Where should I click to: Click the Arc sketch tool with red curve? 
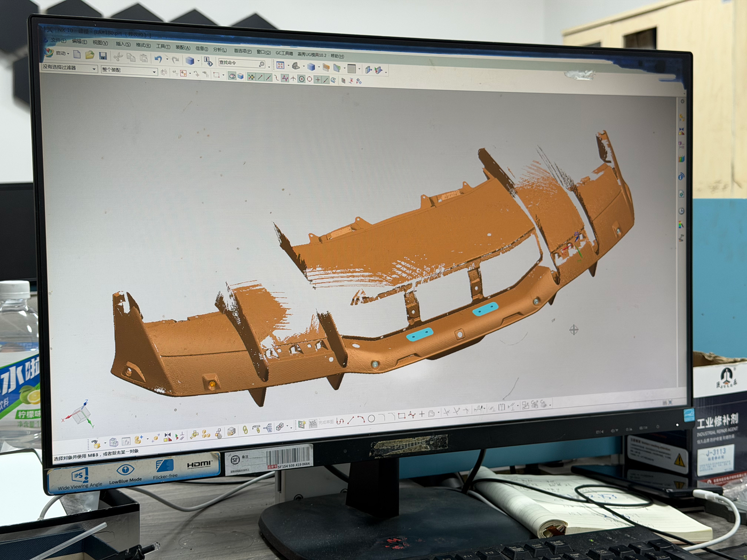point(361,419)
